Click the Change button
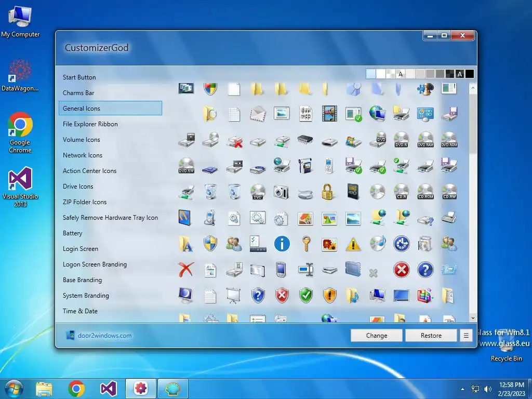The height and width of the screenshot is (399, 532). (x=377, y=336)
